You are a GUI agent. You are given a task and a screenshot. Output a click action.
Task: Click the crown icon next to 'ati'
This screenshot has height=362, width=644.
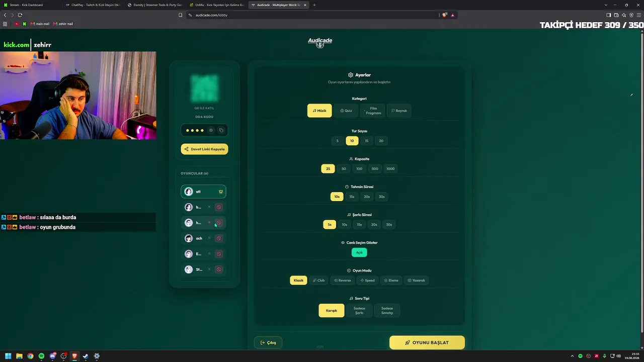pos(220,192)
